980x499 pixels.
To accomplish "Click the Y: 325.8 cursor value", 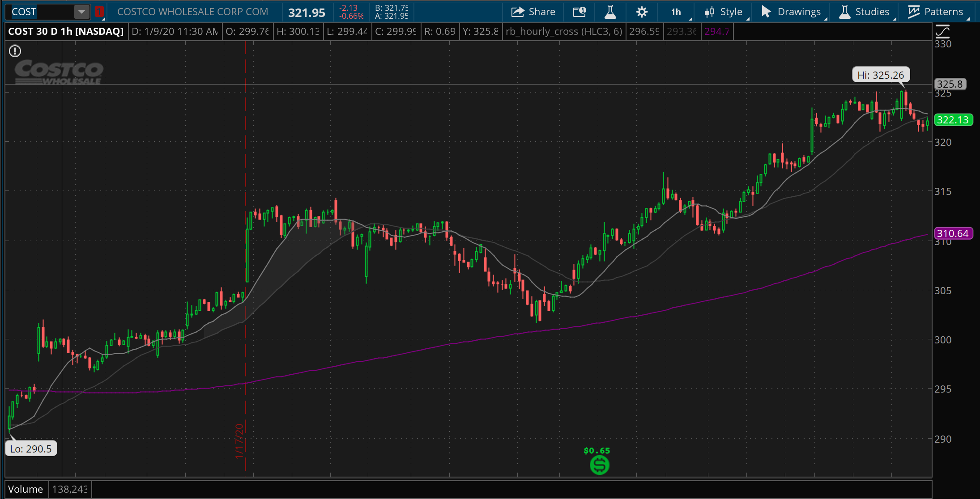I will pyautogui.click(x=481, y=31).
